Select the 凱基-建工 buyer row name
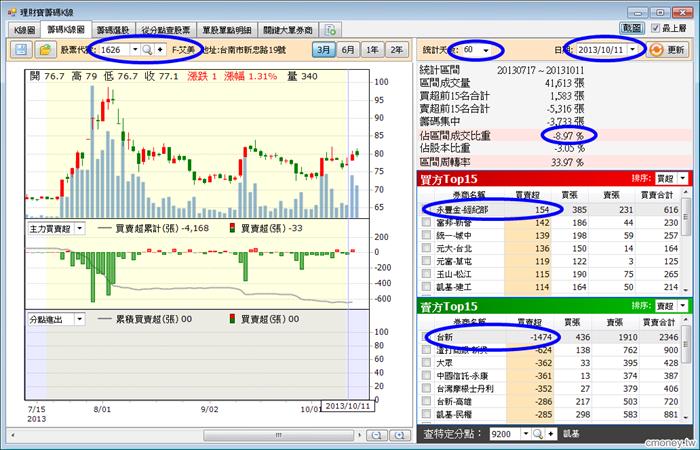Screen dimensions: 700x450 [454, 287]
